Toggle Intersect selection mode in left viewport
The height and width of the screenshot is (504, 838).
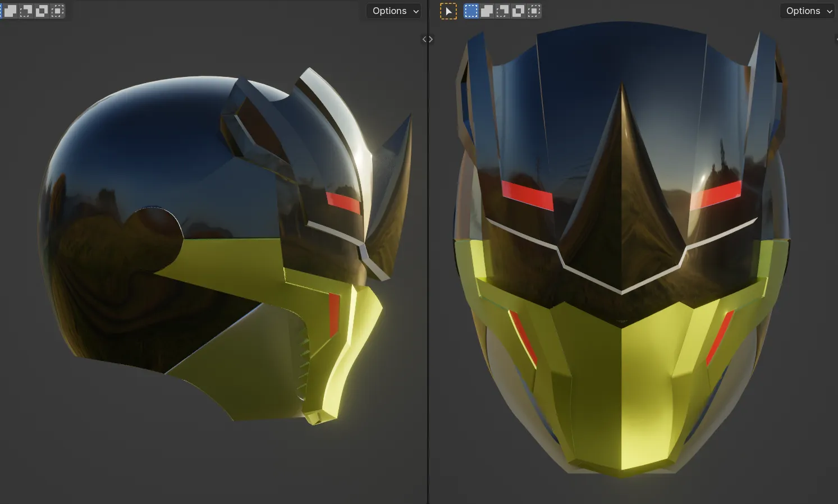[57, 11]
